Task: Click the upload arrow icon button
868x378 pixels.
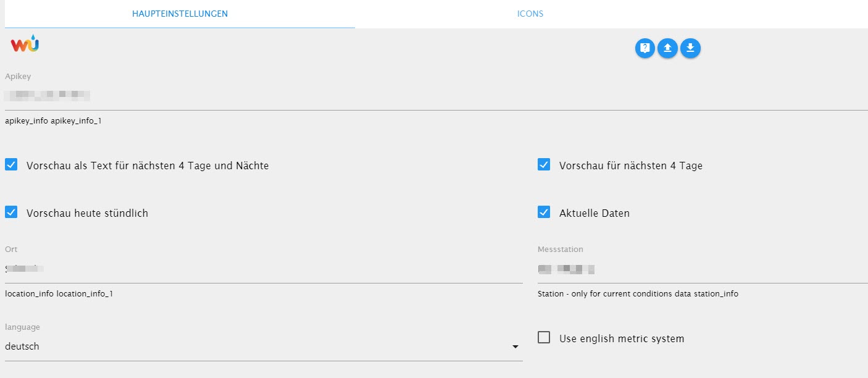Action: 667,48
